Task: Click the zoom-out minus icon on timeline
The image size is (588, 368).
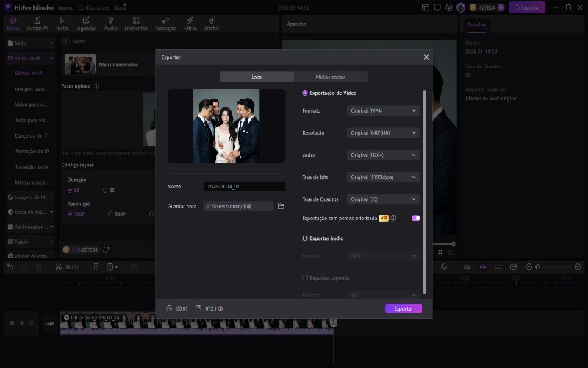Action: 528,267
